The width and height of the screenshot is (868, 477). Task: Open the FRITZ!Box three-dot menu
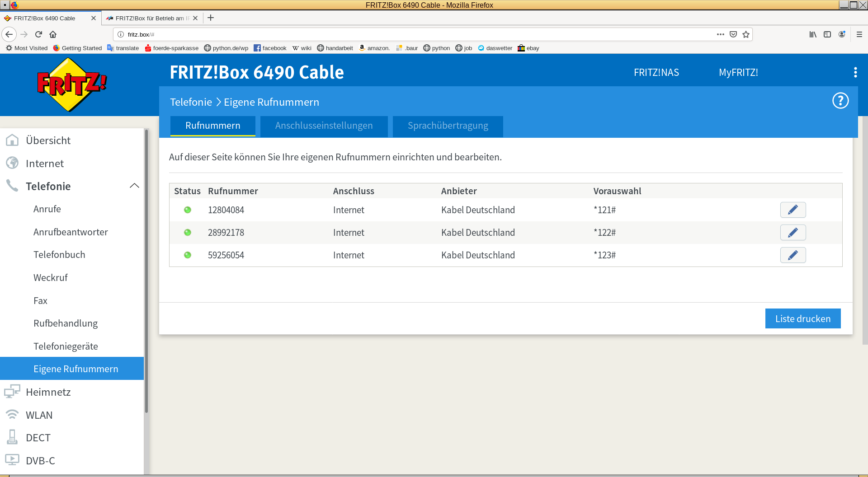[855, 72]
